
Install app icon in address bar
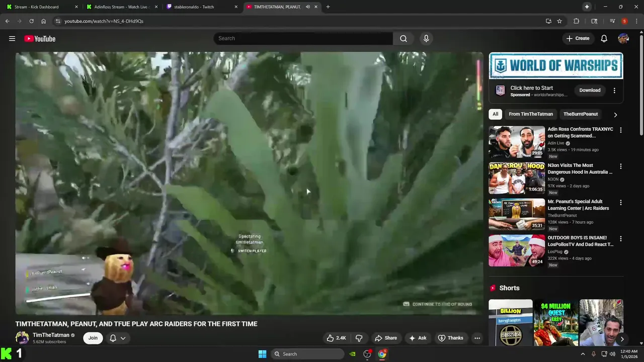tap(548, 21)
